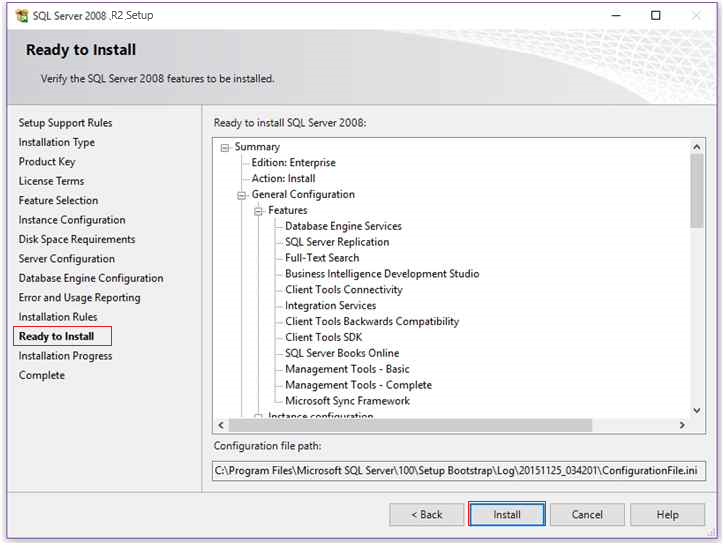Click the horizontal scrollbar thumb
Image resolution: width=724 pixels, height=545 pixels.
coord(410,425)
